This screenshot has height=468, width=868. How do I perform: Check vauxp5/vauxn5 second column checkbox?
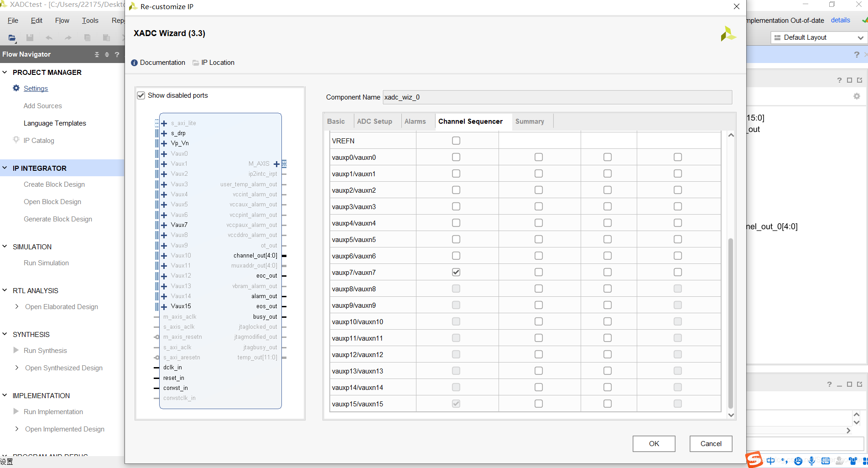(539, 239)
